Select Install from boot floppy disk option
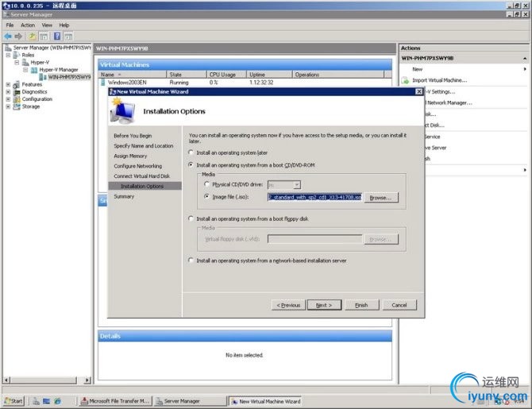 click(x=191, y=219)
